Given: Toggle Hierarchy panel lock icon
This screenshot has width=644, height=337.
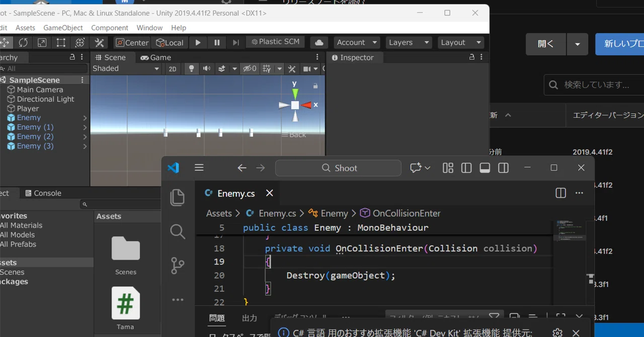Looking at the screenshot, I should point(72,57).
